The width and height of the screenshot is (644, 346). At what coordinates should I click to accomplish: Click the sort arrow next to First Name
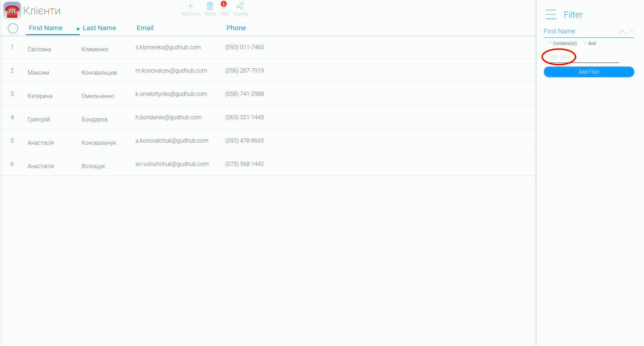(x=78, y=29)
